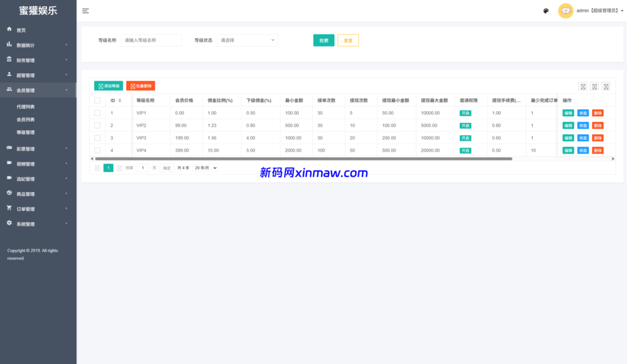Click the 系统管理 gear icon
This screenshot has width=627, height=364.
(x=9, y=223)
